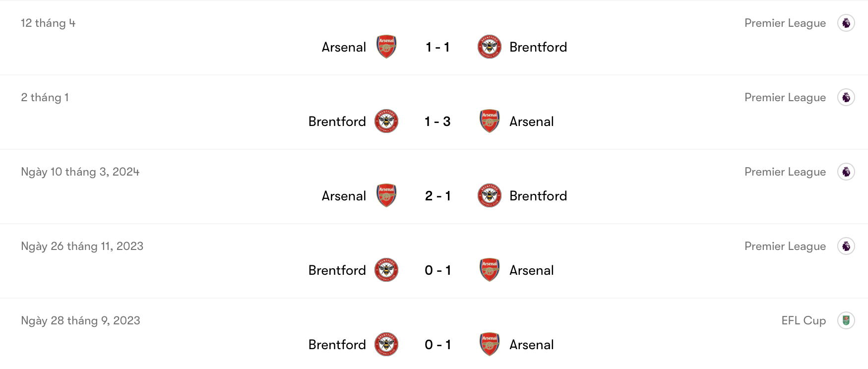Select the Brentford crest in the 2-1 match
Viewport: 868px width, 369px height.
pos(490,195)
